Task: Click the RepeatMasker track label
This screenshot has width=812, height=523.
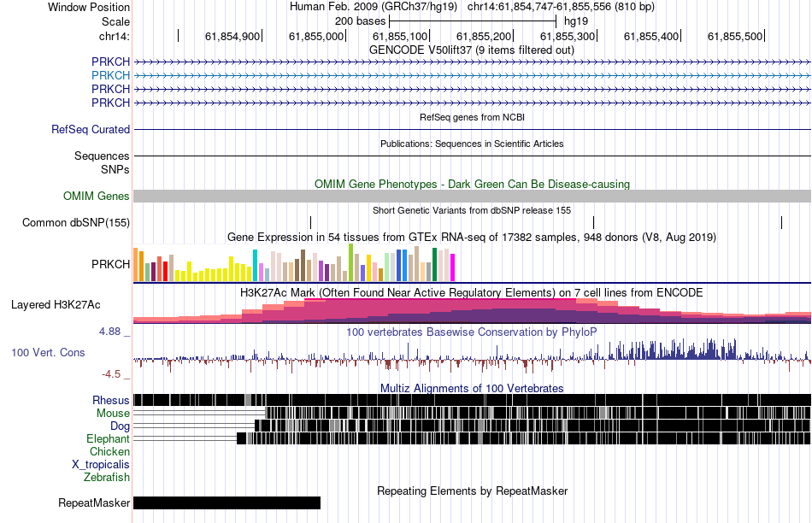Action: [x=94, y=502]
